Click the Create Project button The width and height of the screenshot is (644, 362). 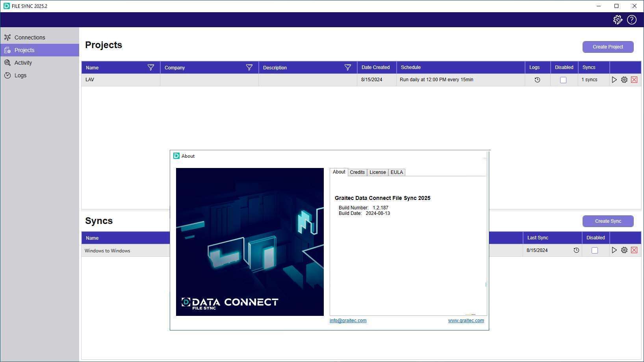tap(608, 47)
